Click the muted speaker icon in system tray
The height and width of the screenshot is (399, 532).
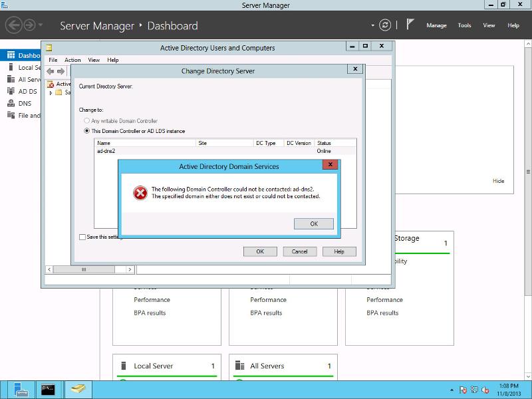(485, 390)
